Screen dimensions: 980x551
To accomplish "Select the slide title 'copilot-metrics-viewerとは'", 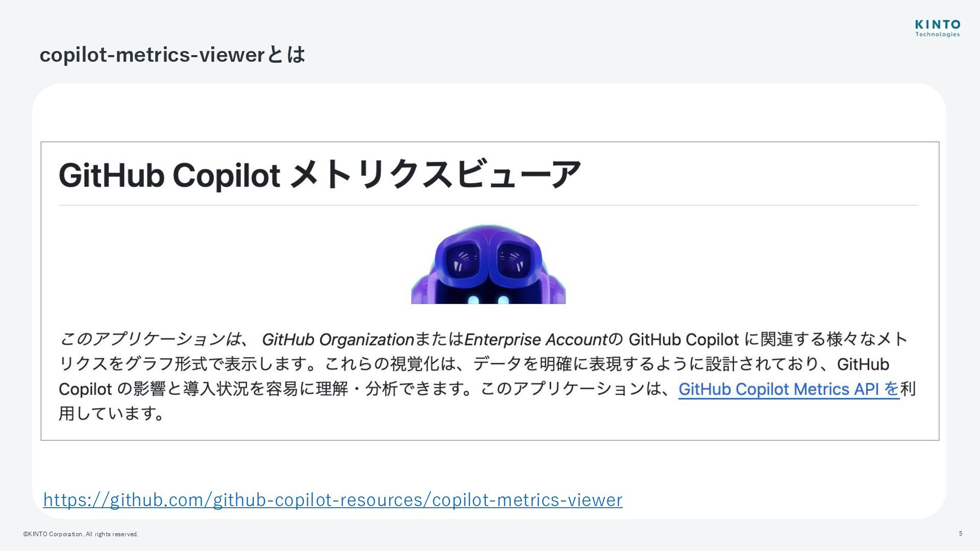I will coord(173,55).
